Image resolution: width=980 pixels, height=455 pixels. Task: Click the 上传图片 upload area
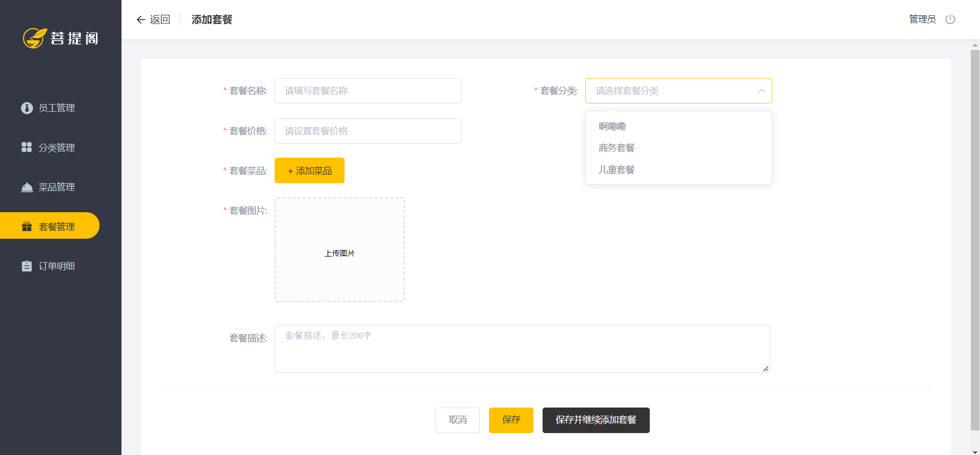(x=339, y=250)
